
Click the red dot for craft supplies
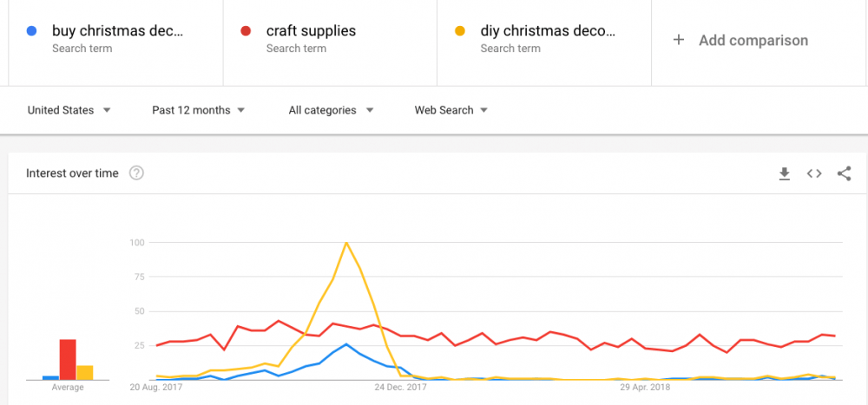(x=246, y=31)
